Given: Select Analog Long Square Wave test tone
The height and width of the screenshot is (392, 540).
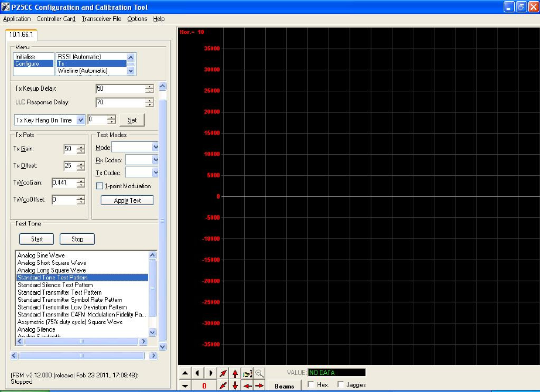Looking at the screenshot, I should (x=83, y=270).
